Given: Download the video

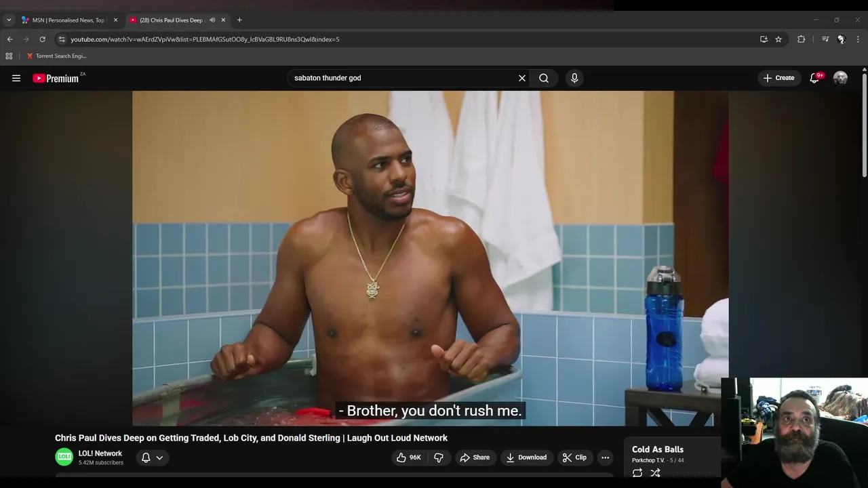Looking at the screenshot, I should click(x=526, y=457).
